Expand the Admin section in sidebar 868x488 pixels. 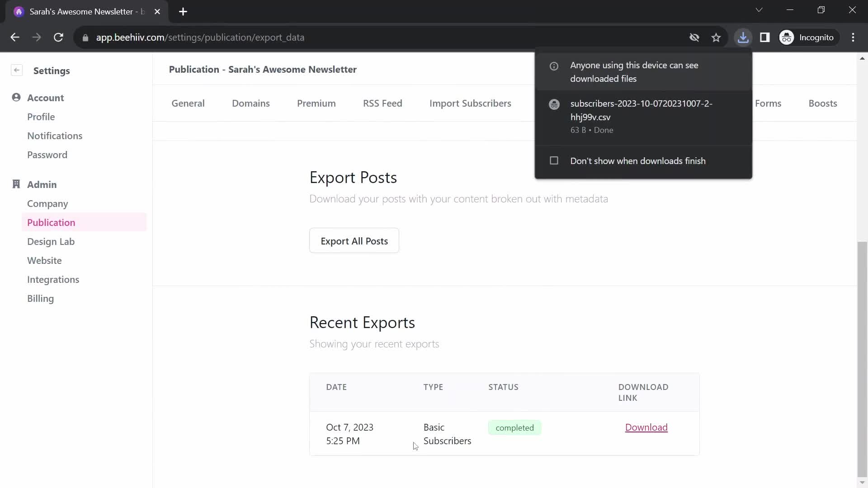pyautogui.click(x=42, y=184)
